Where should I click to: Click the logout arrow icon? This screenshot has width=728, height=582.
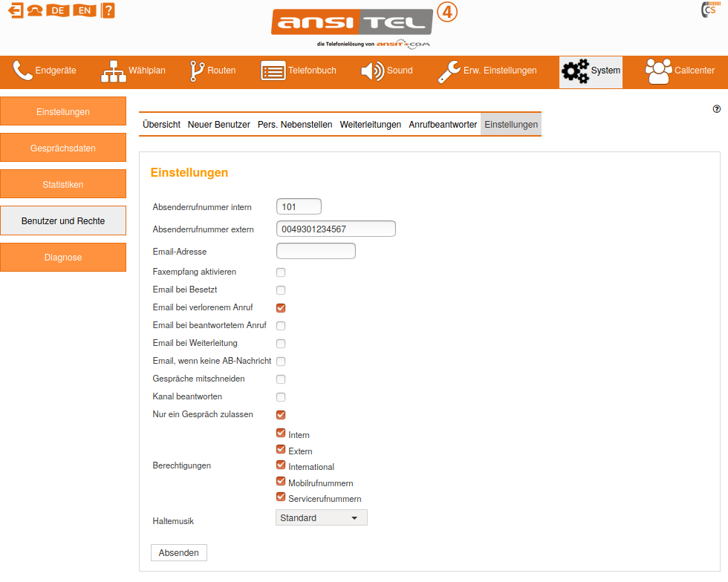click(x=15, y=10)
